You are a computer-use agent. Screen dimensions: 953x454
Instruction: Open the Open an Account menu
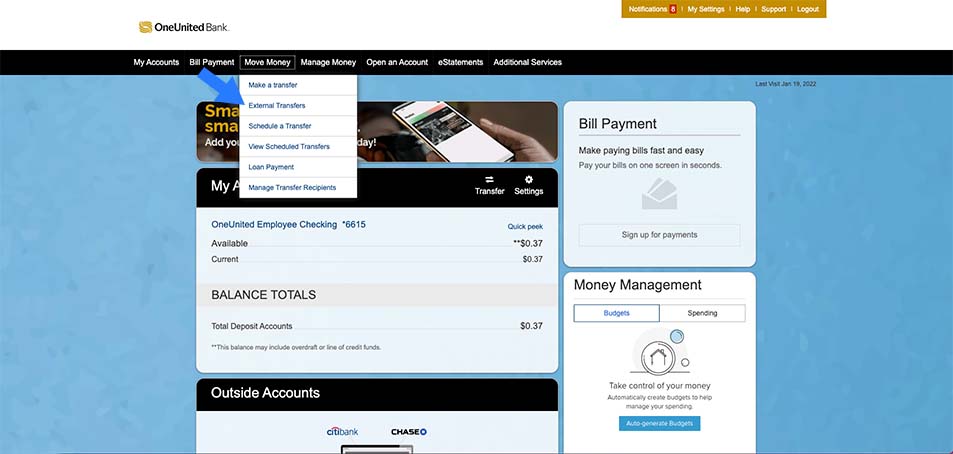(397, 62)
